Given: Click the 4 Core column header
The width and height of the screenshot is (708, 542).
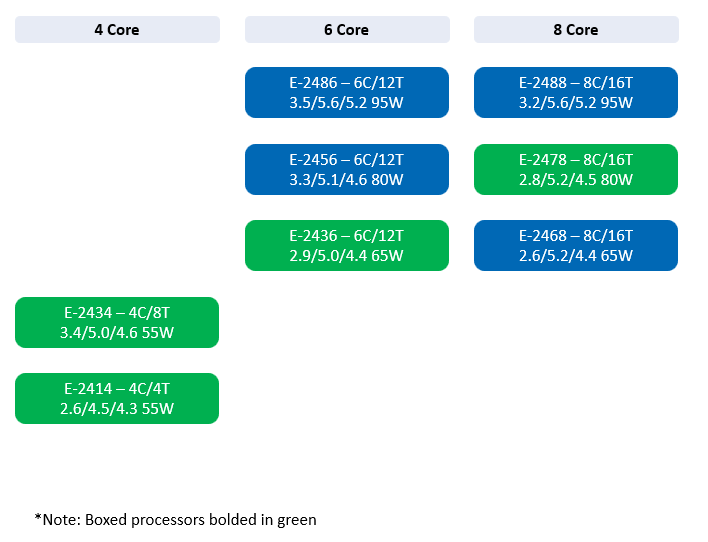Looking at the screenshot, I should [x=117, y=30].
